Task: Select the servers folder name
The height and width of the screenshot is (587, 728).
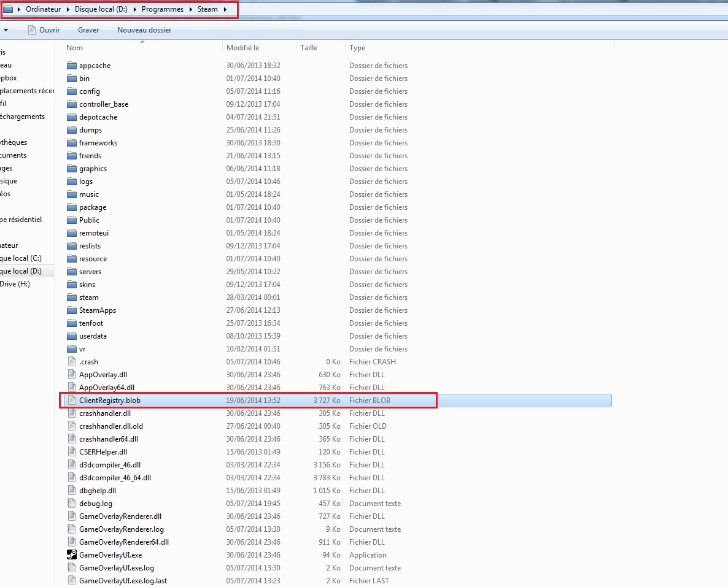Action: pos(90,272)
